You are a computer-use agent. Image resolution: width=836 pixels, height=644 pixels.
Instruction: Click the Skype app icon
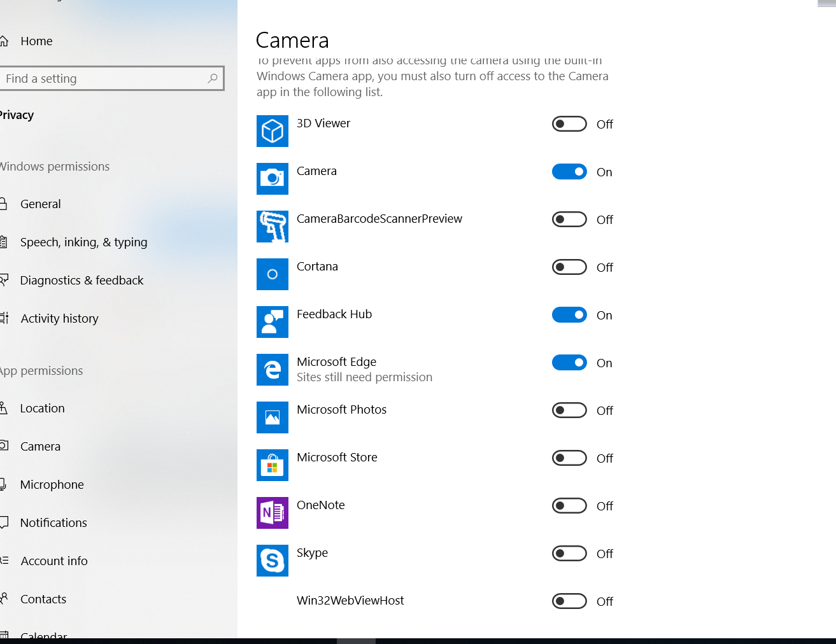(273, 561)
